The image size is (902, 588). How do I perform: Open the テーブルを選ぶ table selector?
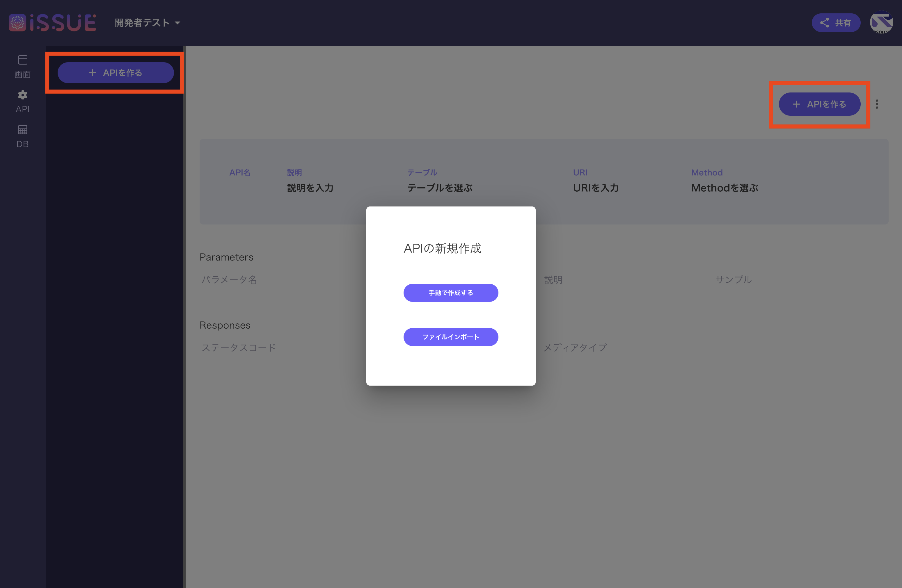pos(440,188)
